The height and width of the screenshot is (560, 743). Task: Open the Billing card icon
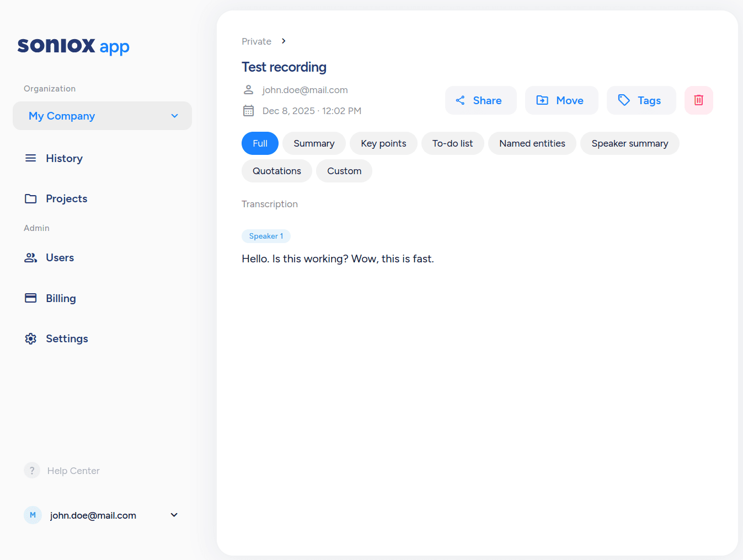31,298
